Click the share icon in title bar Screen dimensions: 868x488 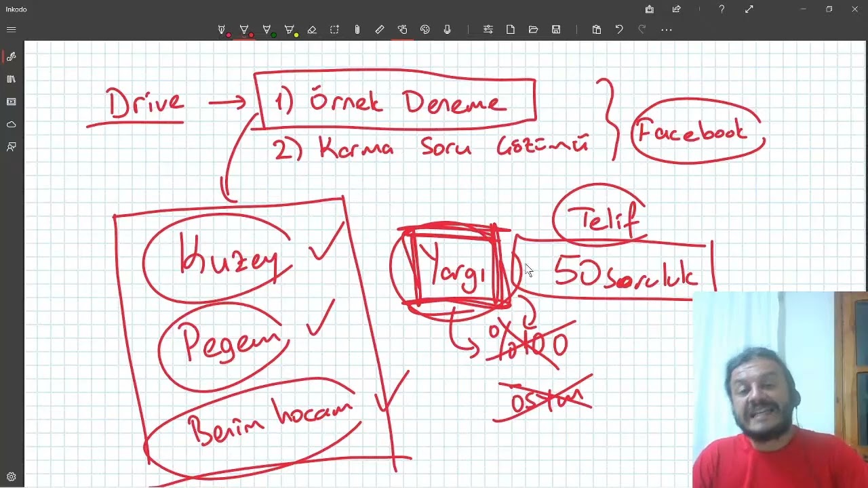click(676, 9)
